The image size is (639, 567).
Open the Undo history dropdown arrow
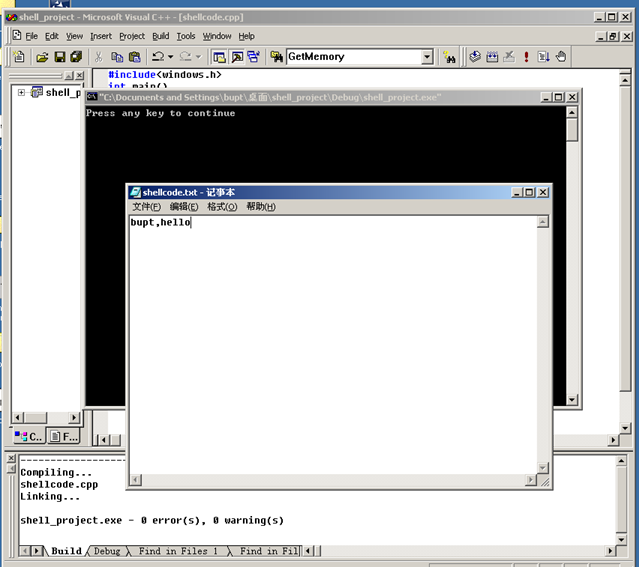click(x=171, y=57)
